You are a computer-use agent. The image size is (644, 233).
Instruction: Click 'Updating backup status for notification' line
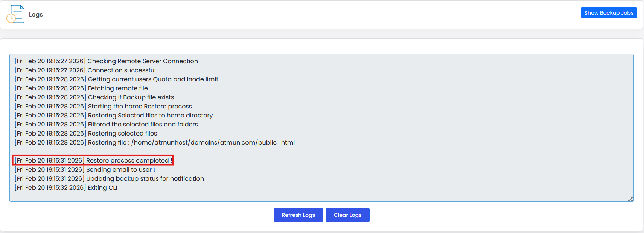point(109,179)
